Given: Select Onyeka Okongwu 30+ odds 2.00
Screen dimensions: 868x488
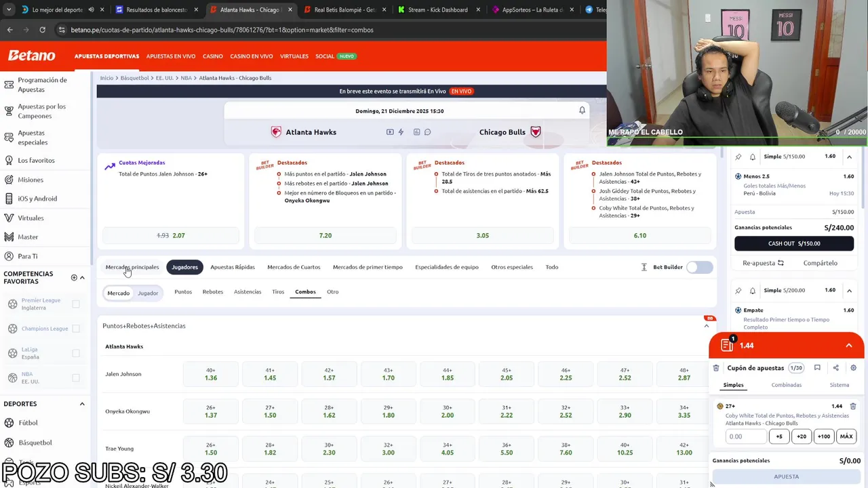Looking at the screenshot, I should coord(448,411).
